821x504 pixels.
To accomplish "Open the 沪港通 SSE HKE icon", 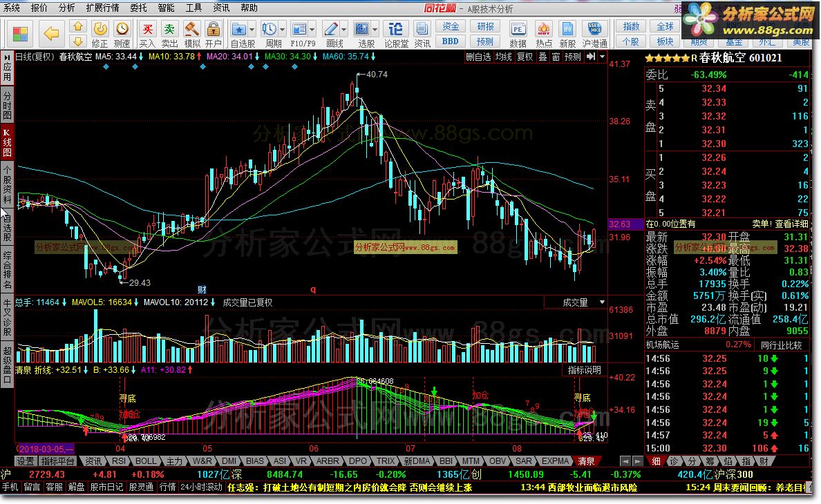I will click(x=594, y=35).
